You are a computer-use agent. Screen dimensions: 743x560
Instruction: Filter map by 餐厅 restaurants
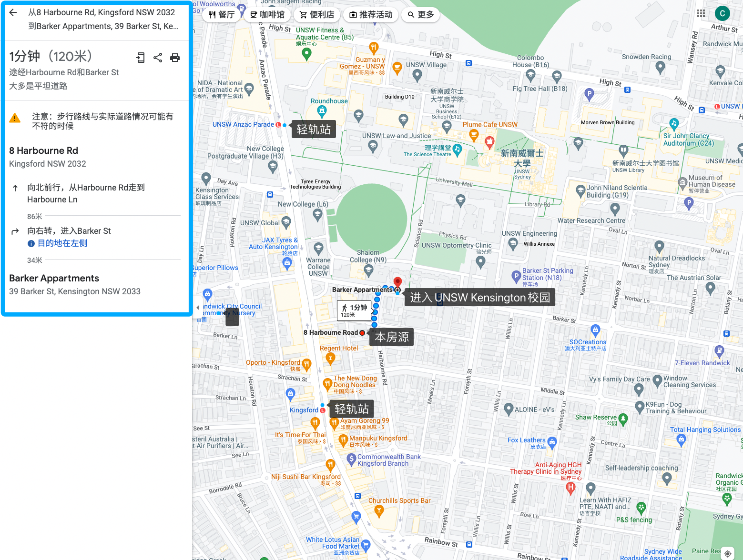[x=222, y=15]
